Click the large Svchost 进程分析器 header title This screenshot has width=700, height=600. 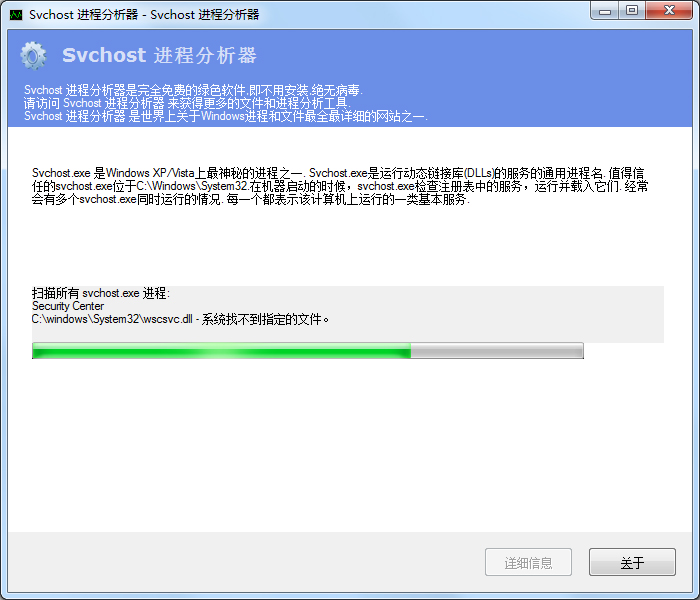(159, 55)
